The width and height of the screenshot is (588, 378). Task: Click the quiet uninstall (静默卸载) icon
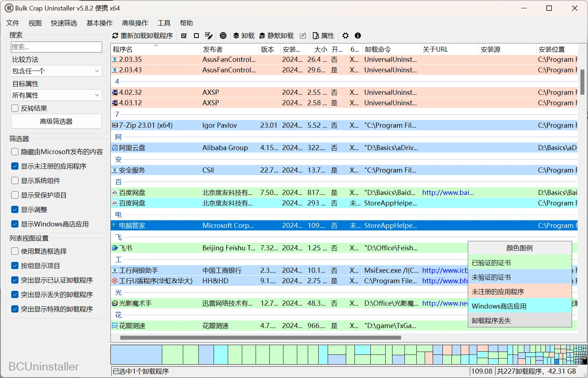[262, 35]
